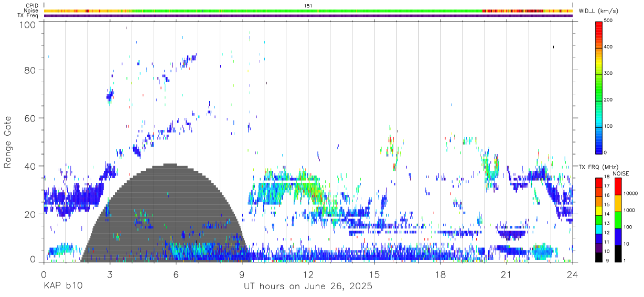Click the 1000 tick on the NOISE scale
644x297 pixels.
click(x=629, y=210)
